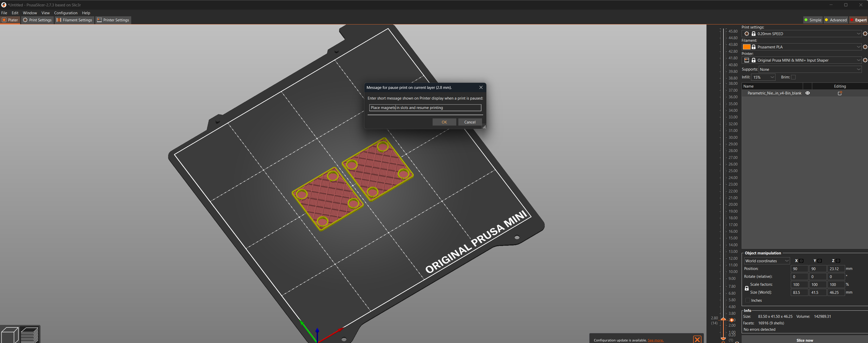The height and width of the screenshot is (343, 868).
Task: Open Print settings edit cog beside 0.20mm SPEED
Action: 865,34
